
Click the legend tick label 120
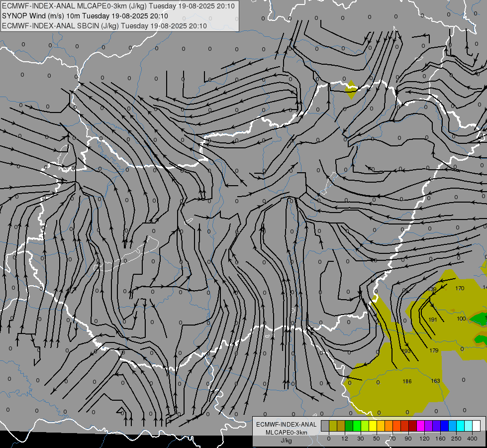(424, 439)
